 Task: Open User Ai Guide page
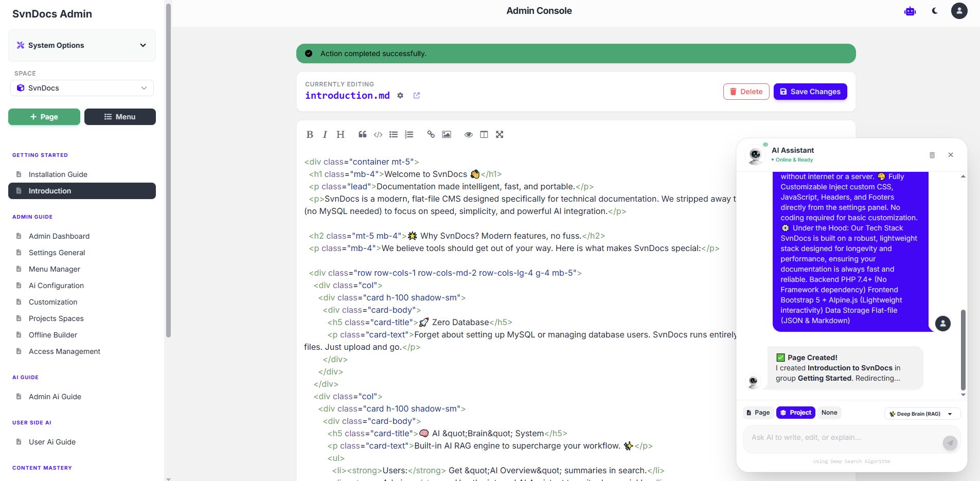82,442
